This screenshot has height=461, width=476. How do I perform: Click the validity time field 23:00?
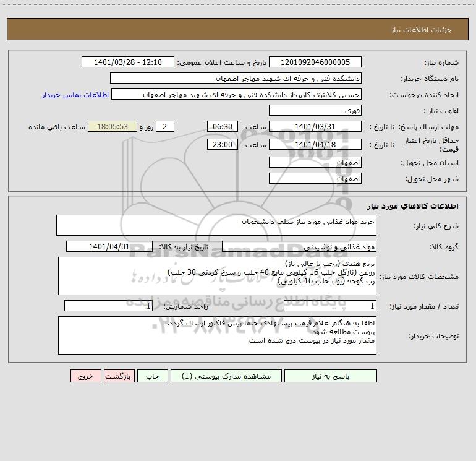tap(223, 144)
